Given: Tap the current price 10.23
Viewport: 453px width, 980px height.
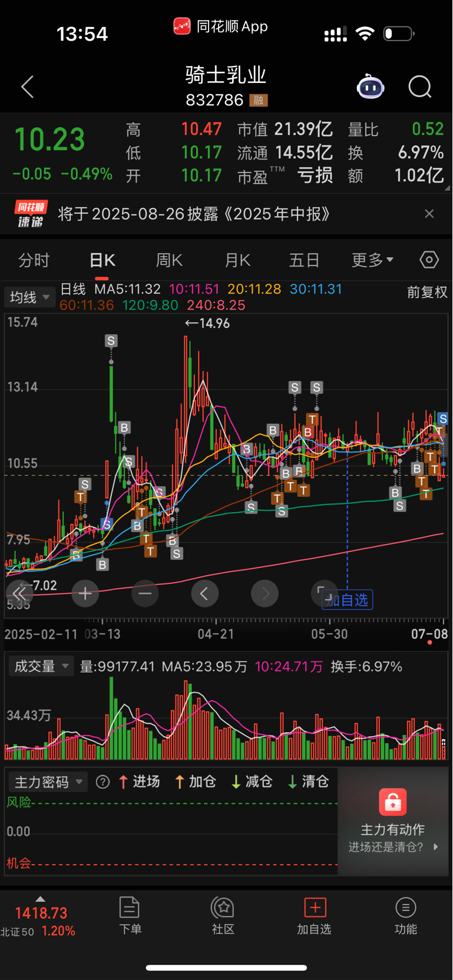Looking at the screenshot, I should click(50, 140).
